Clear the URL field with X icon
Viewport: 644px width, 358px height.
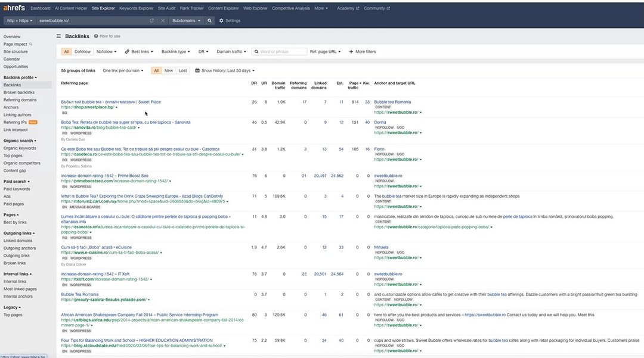coord(163,20)
